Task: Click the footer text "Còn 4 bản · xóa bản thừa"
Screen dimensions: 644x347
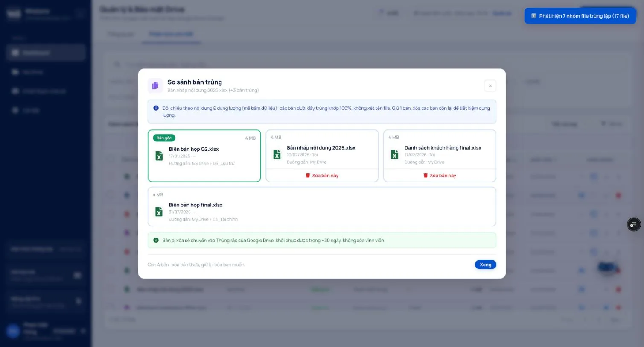Action: coord(196,265)
